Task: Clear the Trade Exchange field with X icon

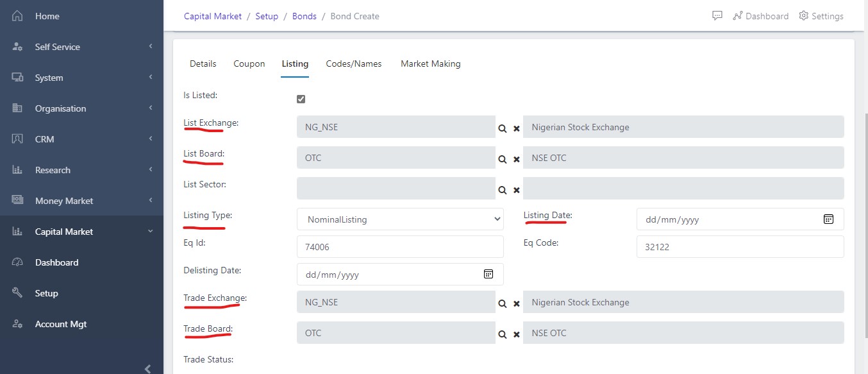Action: (x=516, y=303)
